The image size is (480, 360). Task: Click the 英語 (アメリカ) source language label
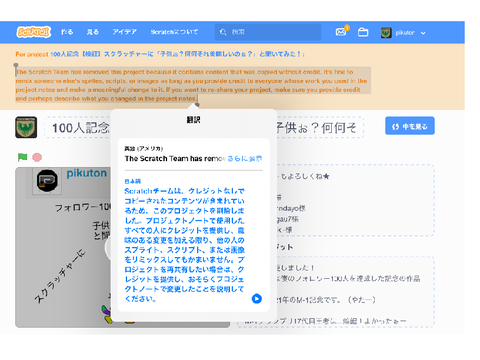144,148
